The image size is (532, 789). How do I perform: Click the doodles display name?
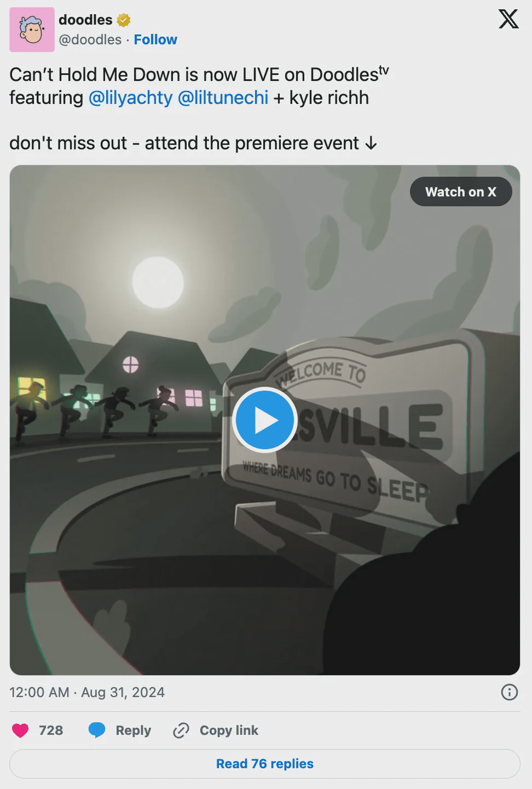[x=85, y=20]
